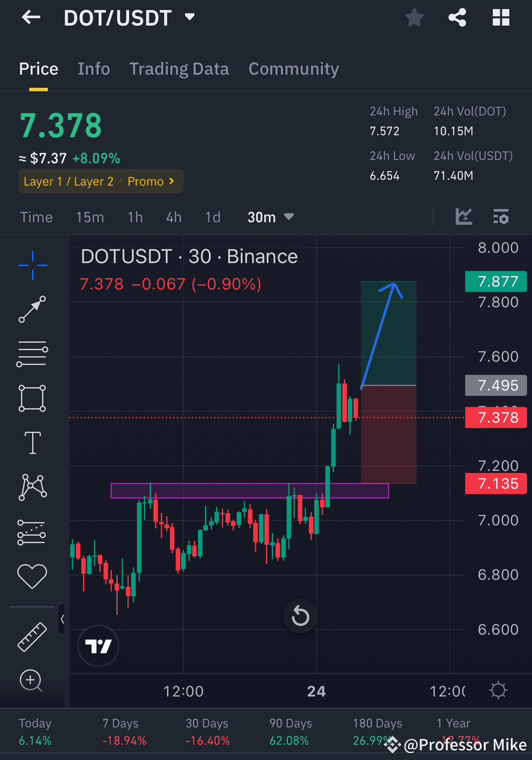
Task: Switch the chart timeframe to 1h
Action: click(x=135, y=217)
